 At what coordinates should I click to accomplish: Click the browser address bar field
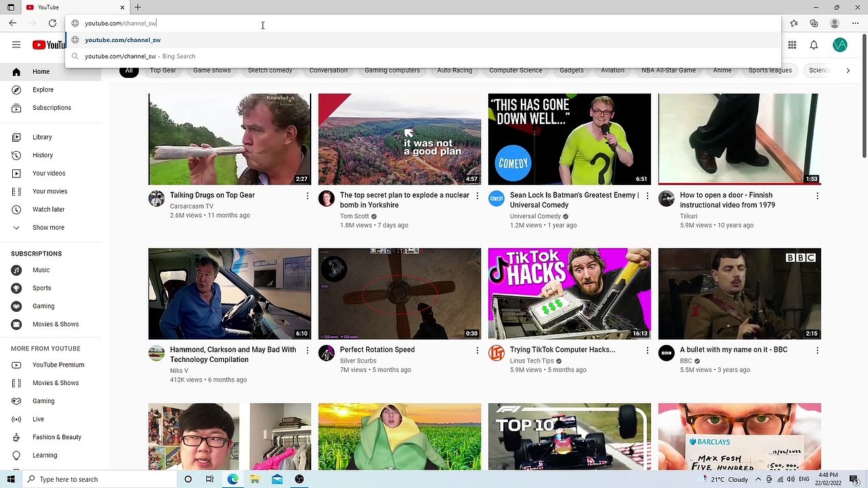(x=423, y=23)
